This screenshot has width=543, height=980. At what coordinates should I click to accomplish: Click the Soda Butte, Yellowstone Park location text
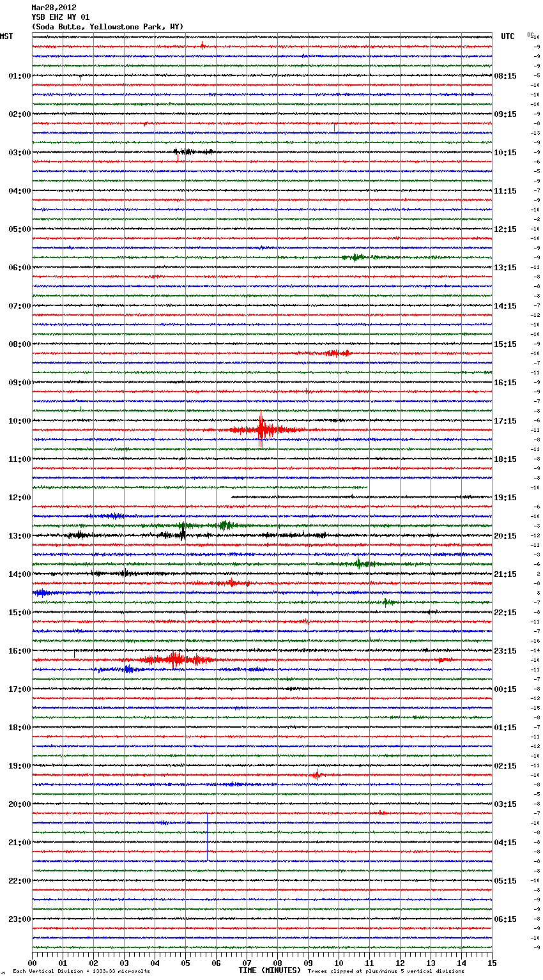pyautogui.click(x=107, y=27)
